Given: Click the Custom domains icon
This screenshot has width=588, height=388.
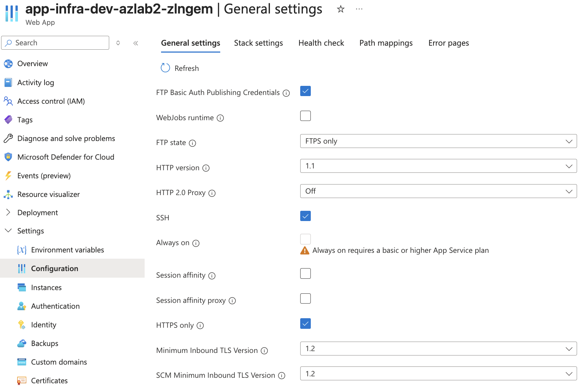Looking at the screenshot, I should (x=22, y=362).
